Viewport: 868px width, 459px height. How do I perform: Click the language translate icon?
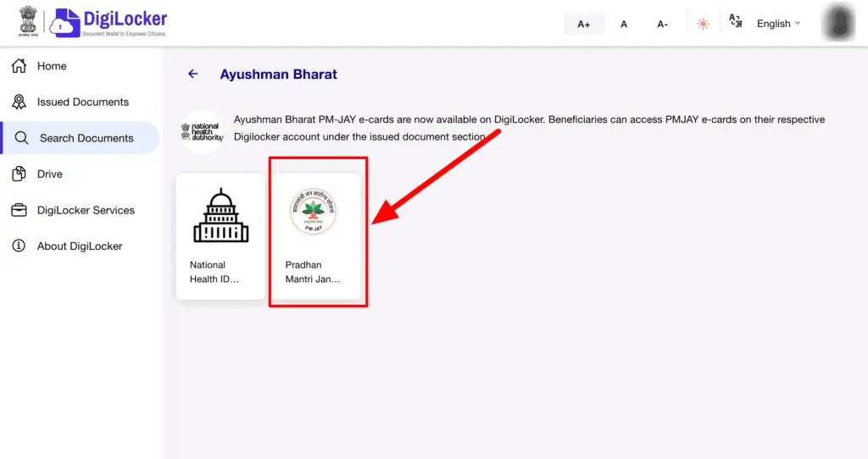[736, 23]
